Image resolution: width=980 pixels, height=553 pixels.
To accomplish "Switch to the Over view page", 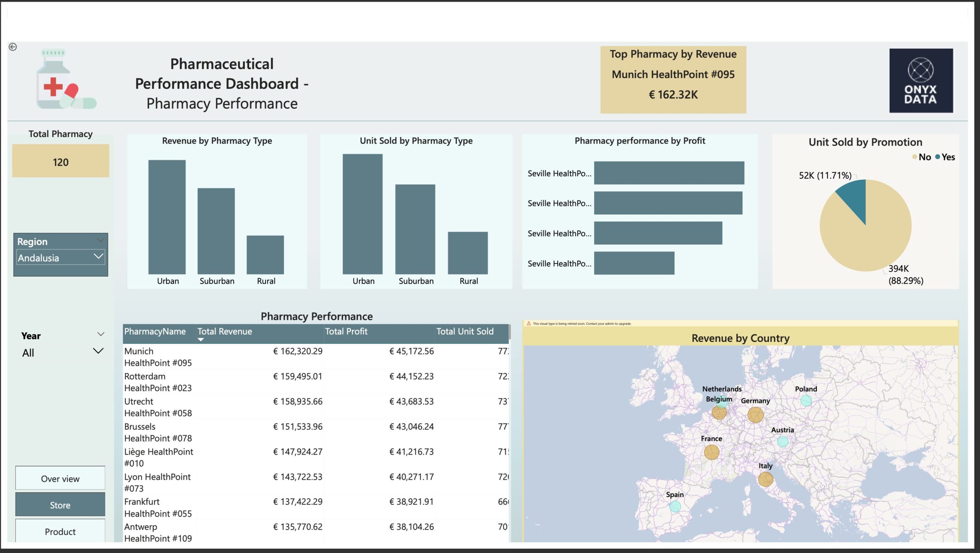I will (60, 478).
